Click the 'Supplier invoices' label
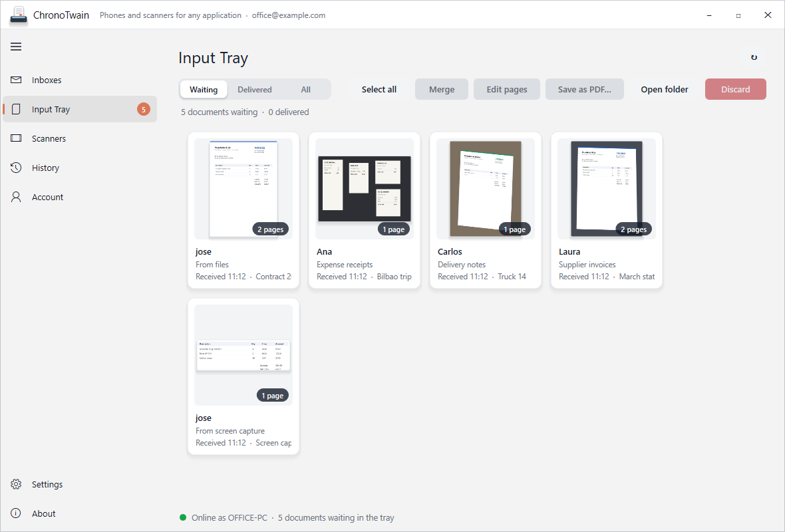This screenshot has width=785, height=532. coord(587,265)
